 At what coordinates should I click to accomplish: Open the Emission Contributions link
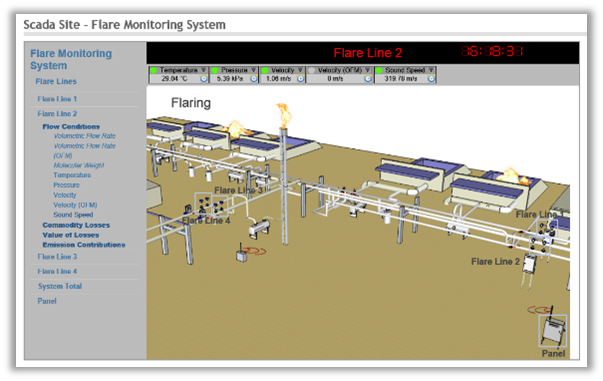tap(84, 245)
